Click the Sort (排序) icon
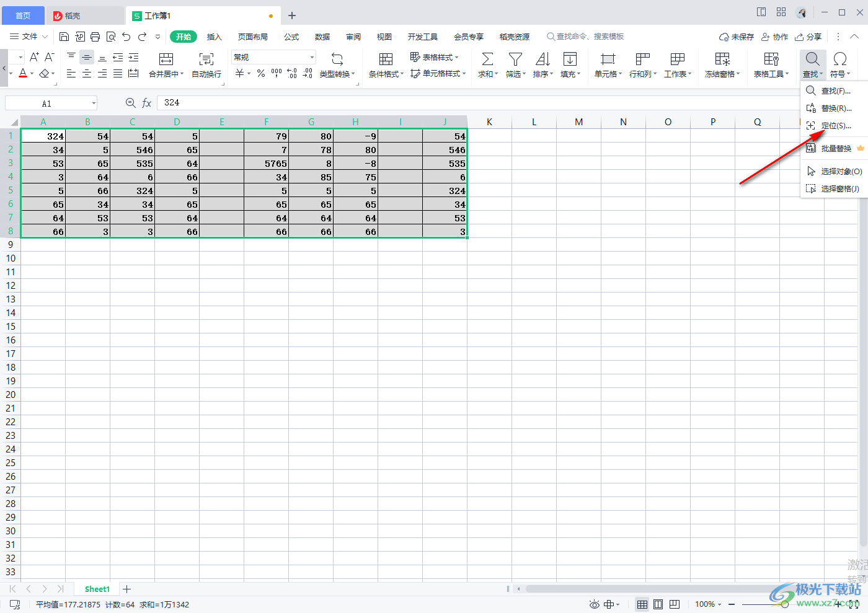 542,59
